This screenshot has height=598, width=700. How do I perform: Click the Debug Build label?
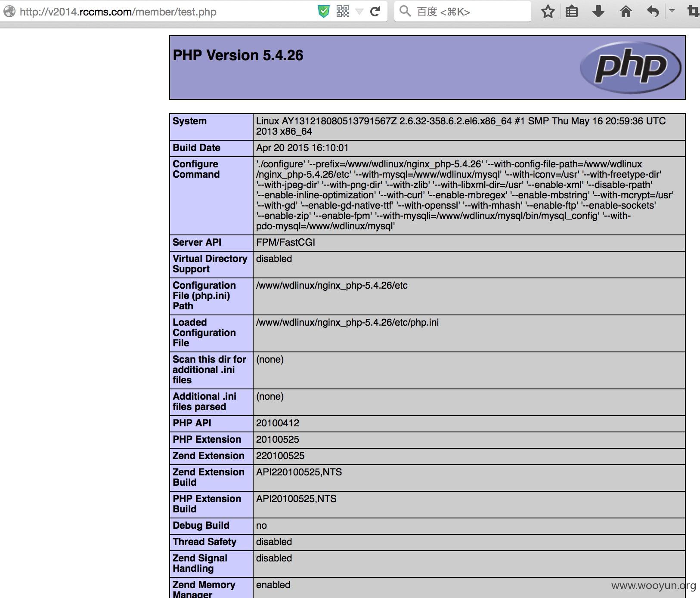(x=201, y=526)
